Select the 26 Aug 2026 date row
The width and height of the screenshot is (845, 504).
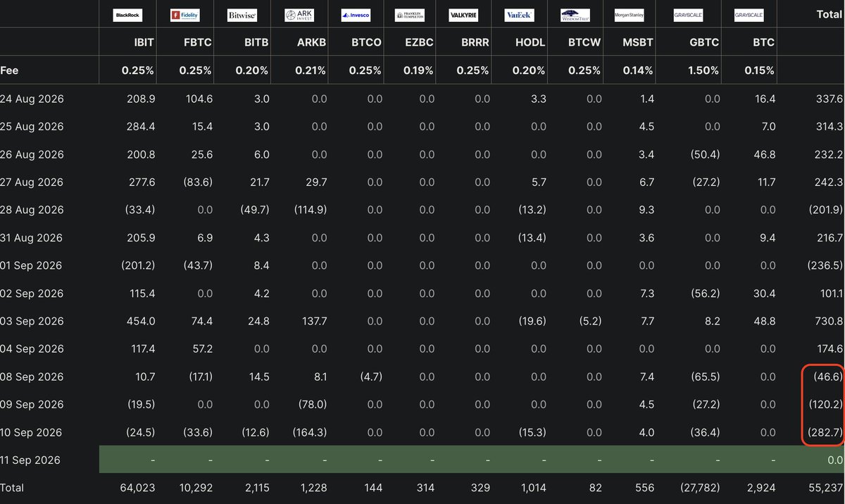coord(422,155)
